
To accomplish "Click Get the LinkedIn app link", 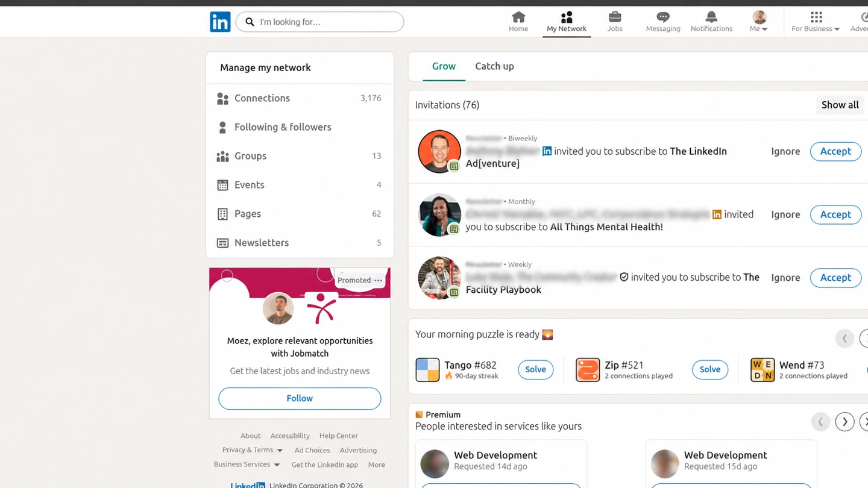I will point(325,465).
